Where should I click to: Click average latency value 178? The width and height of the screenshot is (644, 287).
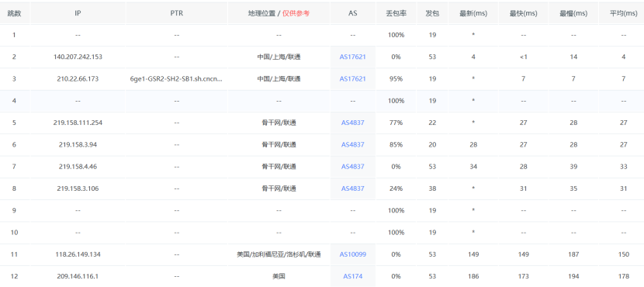click(x=624, y=276)
